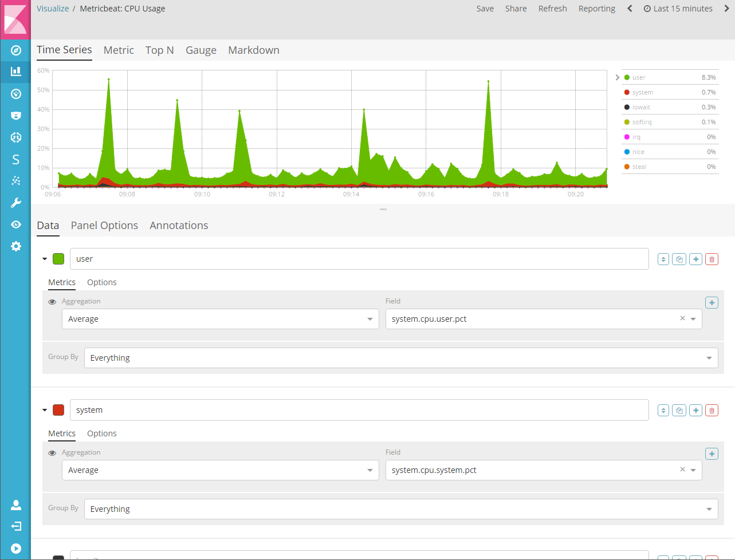The height and width of the screenshot is (560, 735).
Task: Open Monitoring via the eye sidebar icon
Action: click(15, 224)
